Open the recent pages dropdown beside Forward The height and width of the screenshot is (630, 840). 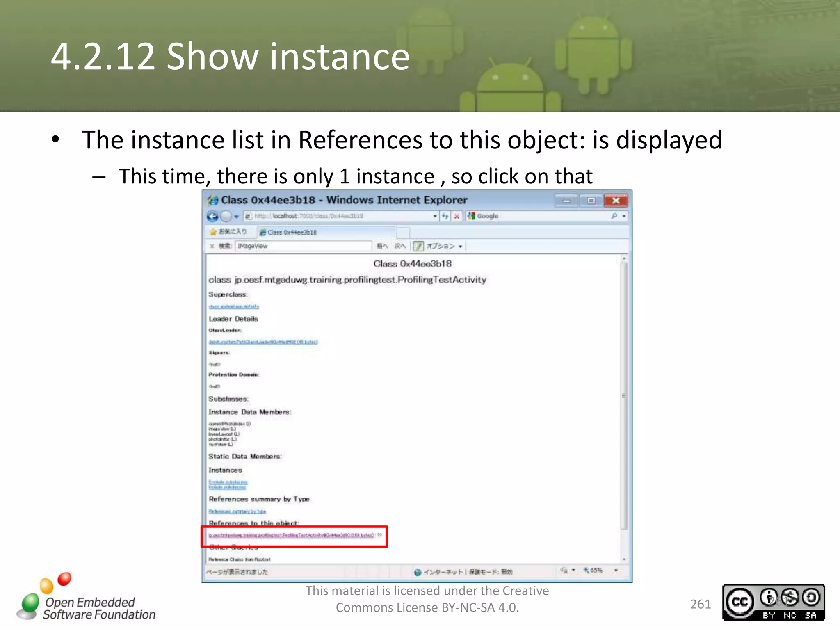click(x=236, y=217)
